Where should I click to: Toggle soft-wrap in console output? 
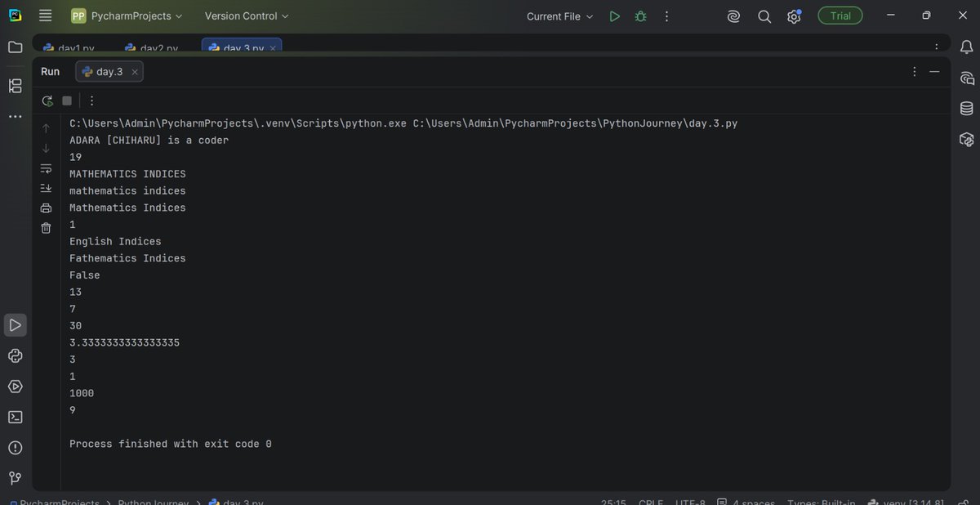(x=46, y=168)
